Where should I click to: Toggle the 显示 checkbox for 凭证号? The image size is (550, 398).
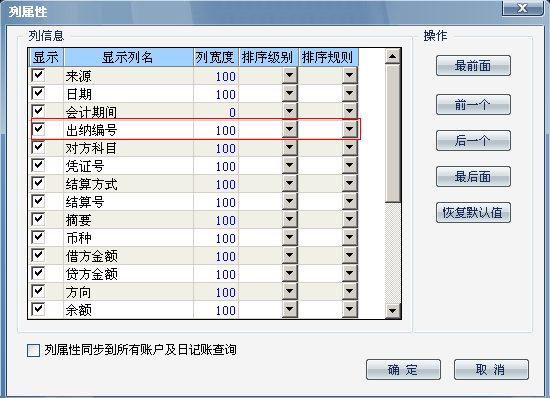point(38,165)
